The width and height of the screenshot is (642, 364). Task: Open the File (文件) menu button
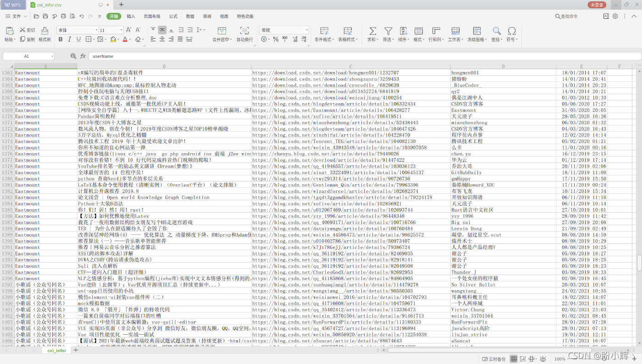pos(14,17)
